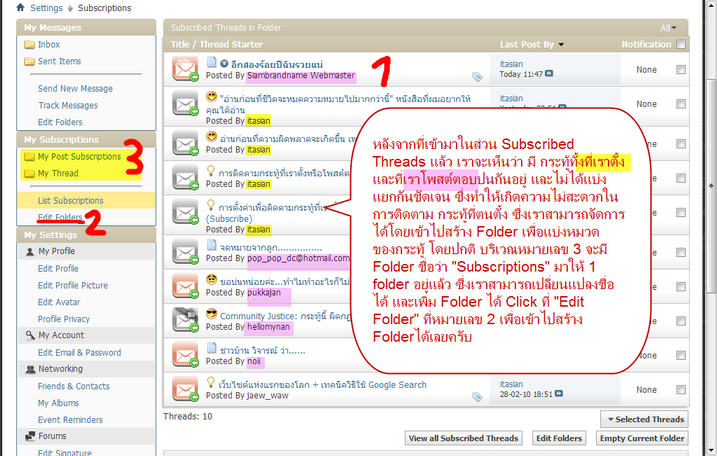Click the Sent Items folder icon

tap(30, 62)
